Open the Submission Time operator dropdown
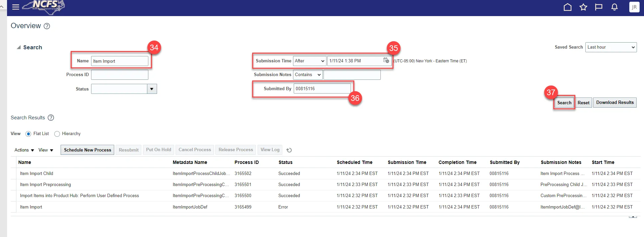 coord(309,61)
